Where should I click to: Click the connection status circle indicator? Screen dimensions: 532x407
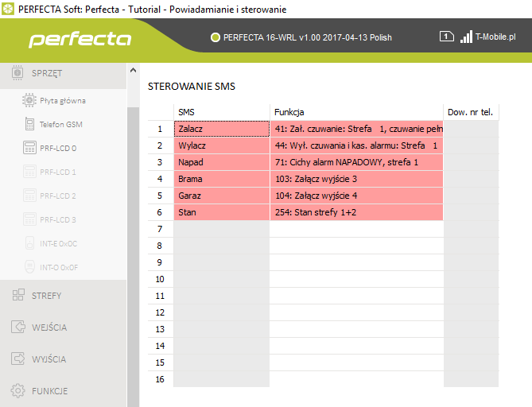pyautogui.click(x=216, y=37)
